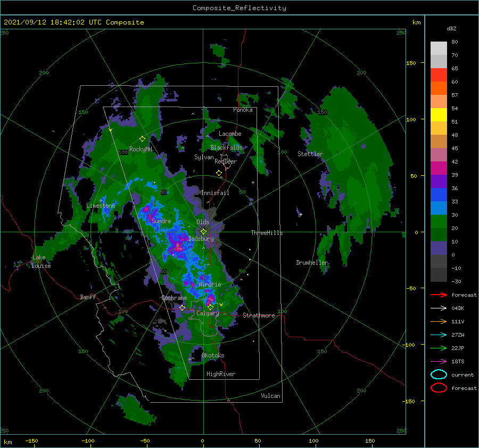Viewport: 479px width, 448px height.
Task: Click the Ponoka city label
Action: [243, 110]
